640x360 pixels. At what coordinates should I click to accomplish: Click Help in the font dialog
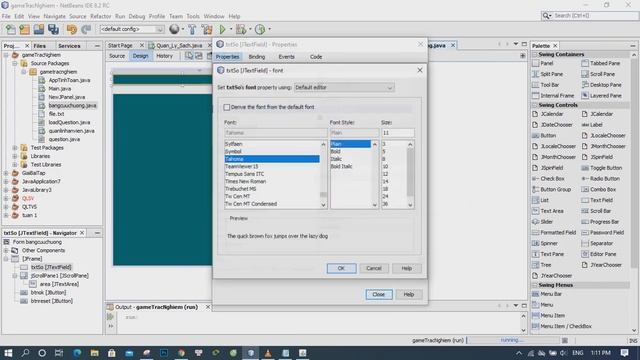(x=407, y=268)
